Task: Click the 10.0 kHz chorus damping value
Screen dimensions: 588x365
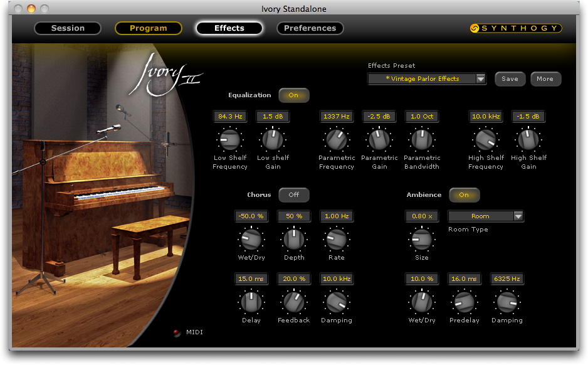Action: [337, 278]
